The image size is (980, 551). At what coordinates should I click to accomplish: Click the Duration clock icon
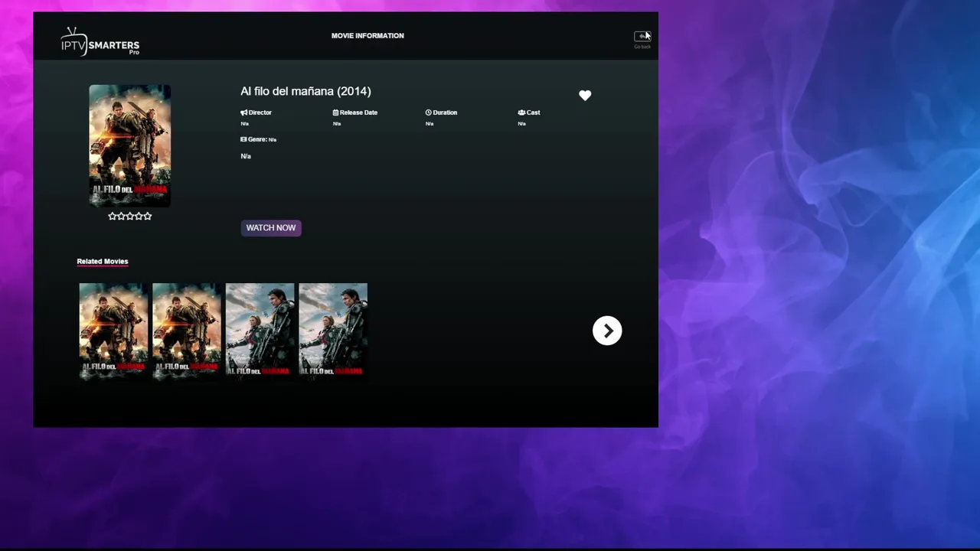[x=429, y=112]
